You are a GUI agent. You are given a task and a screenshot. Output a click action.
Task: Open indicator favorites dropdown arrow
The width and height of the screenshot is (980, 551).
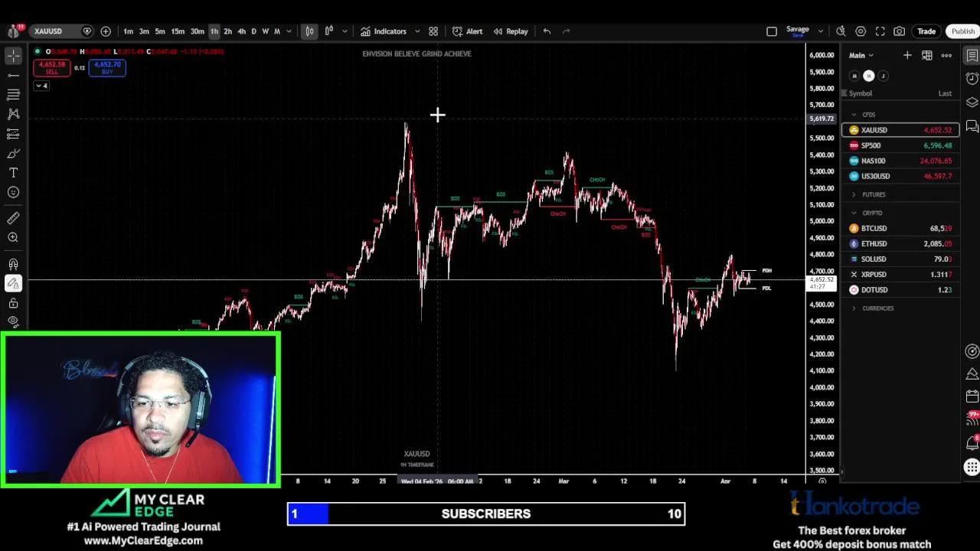point(417,31)
